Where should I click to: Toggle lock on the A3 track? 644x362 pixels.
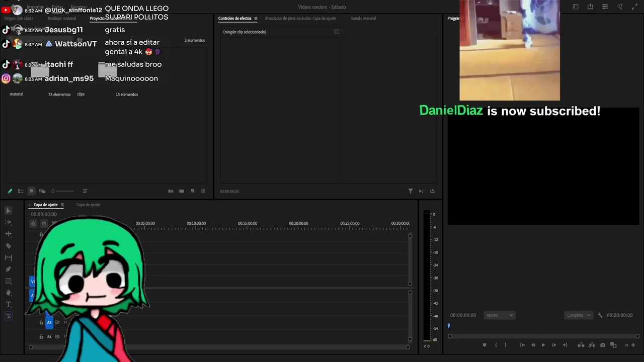pos(41,322)
